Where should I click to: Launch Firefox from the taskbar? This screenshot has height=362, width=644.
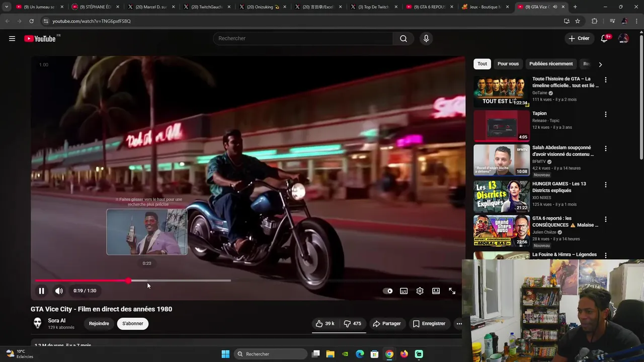pos(404,354)
